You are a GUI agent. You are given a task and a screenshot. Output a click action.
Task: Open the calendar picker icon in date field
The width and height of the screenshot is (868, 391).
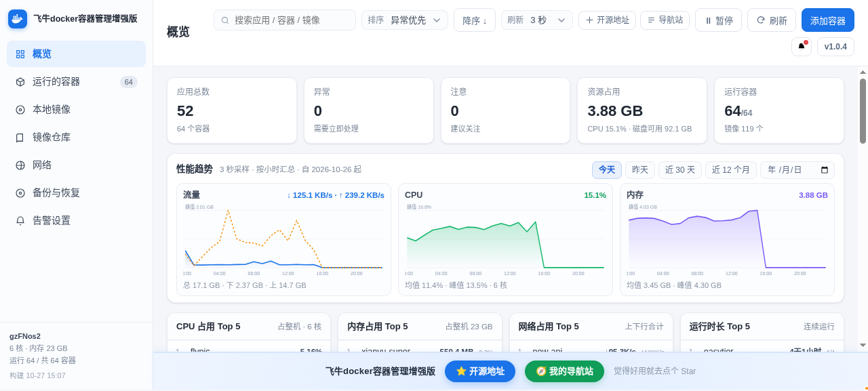825,170
